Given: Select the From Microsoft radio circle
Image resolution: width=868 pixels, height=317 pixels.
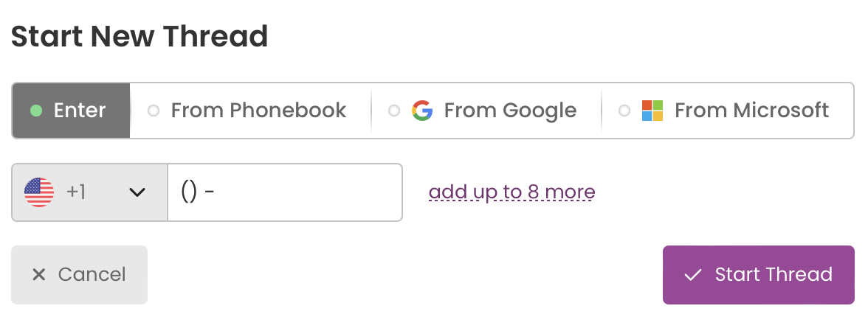Looking at the screenshot, I should 624,111.
